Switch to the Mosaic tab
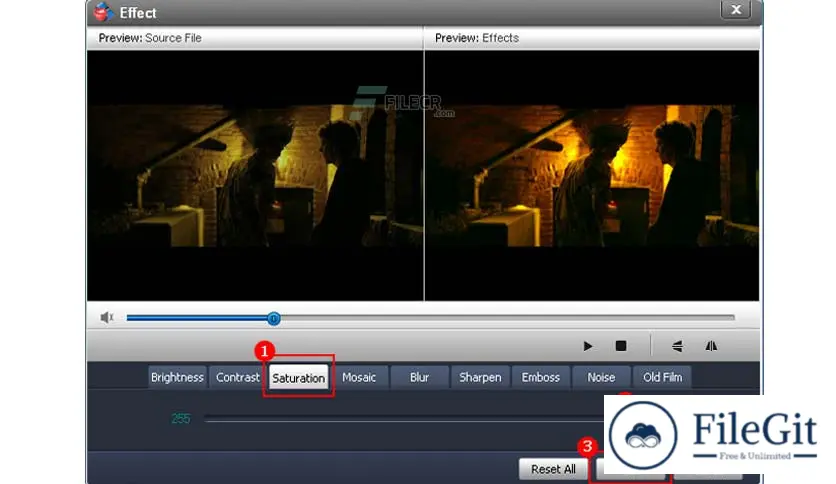The height and width of the screenshot is (484, 836). point(359,377)
